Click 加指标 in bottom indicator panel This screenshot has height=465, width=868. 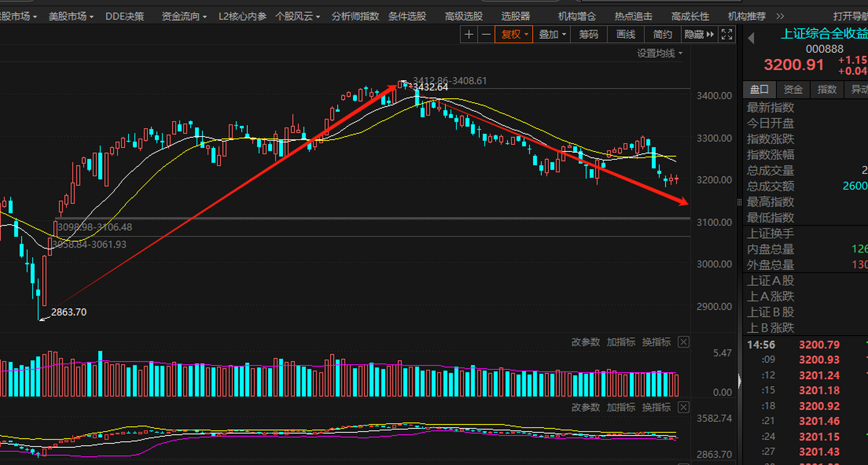pyautogui.click(x=621, y=407)
